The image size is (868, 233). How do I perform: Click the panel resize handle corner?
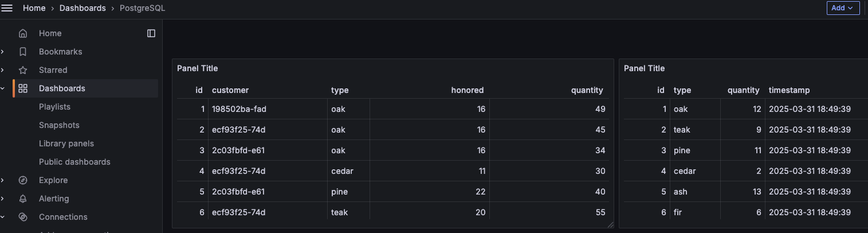(x=611, y=225)
